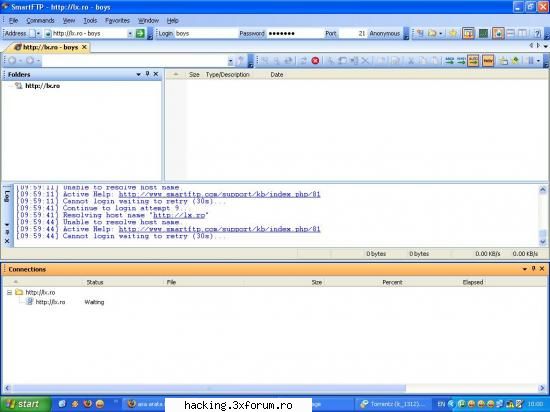Toggle the Anonymous login option
This screenshot has height=412, width=550.
click(384, 33)
